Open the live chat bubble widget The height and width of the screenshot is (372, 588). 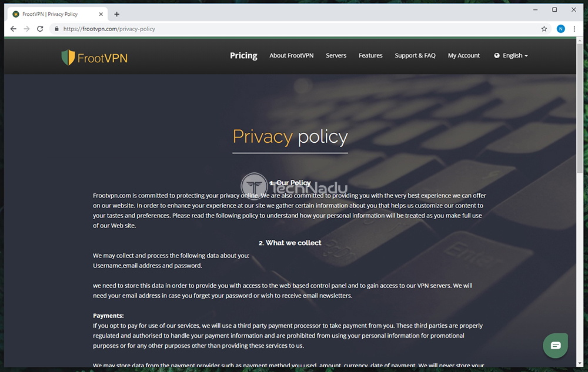click(x=556, y=346)
